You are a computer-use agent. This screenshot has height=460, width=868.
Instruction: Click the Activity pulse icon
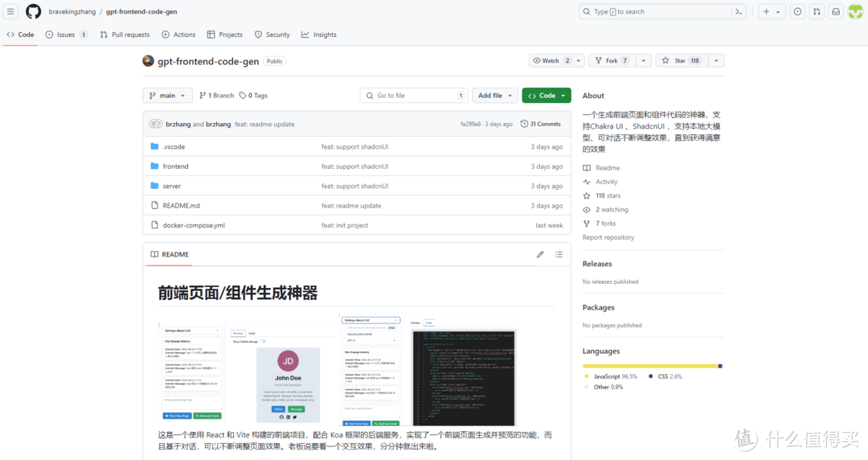click(x=587, y=182)
